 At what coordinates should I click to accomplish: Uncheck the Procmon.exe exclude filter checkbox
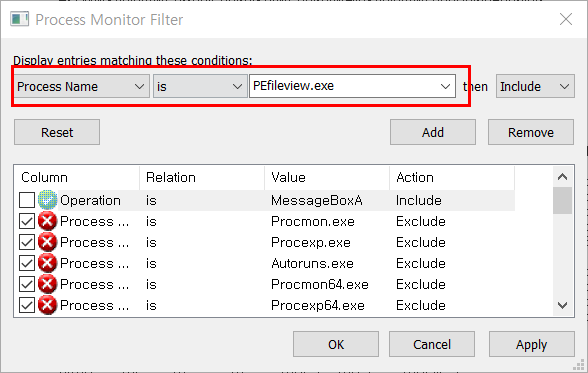pyautogui.click(x=27, y=221)
